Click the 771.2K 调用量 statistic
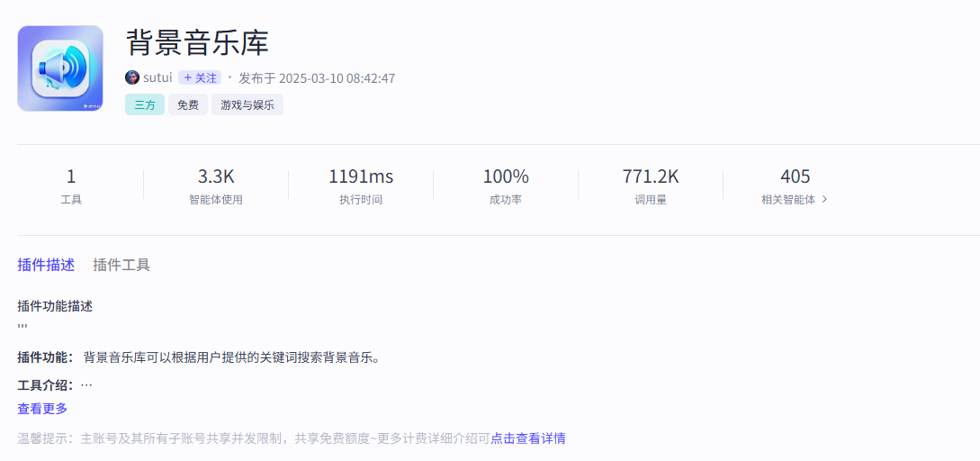The image size is (980, 461). pos(651,185)
